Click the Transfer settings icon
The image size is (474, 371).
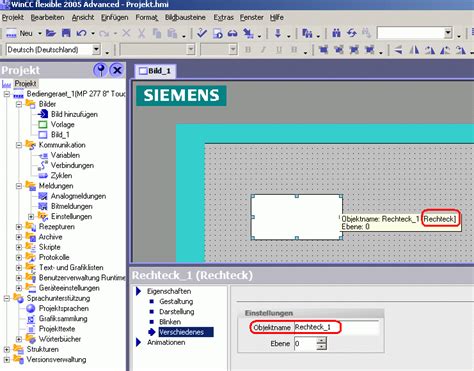click(248, 33)
